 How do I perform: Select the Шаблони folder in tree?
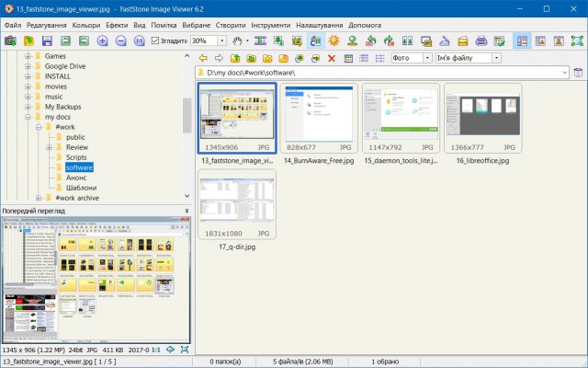pos(82,188)
